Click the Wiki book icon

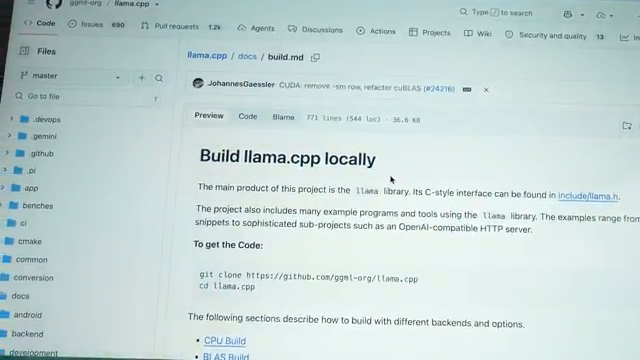pos(468,33)
